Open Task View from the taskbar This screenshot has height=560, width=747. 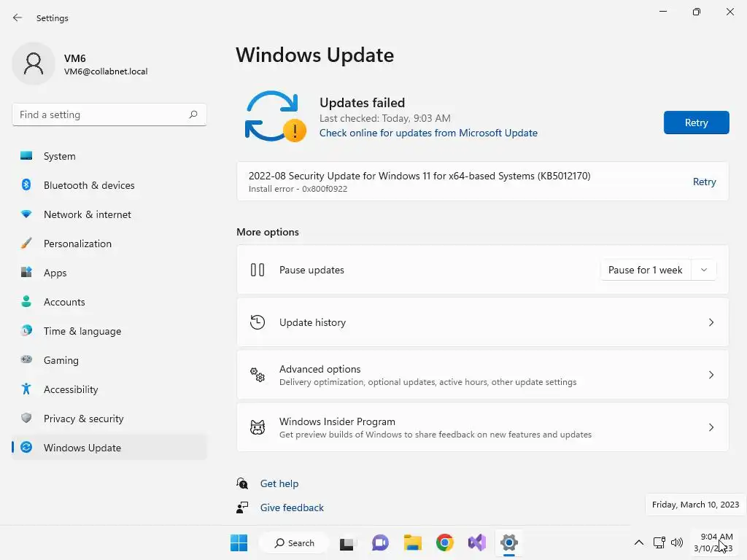point(347,542)
